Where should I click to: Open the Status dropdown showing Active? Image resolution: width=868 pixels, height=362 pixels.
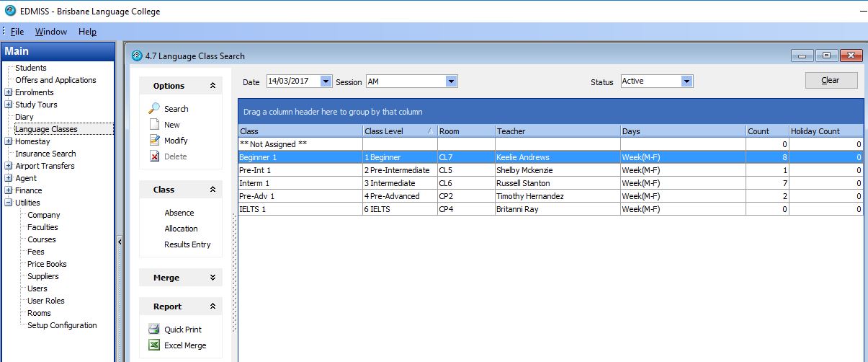point(686,81)
